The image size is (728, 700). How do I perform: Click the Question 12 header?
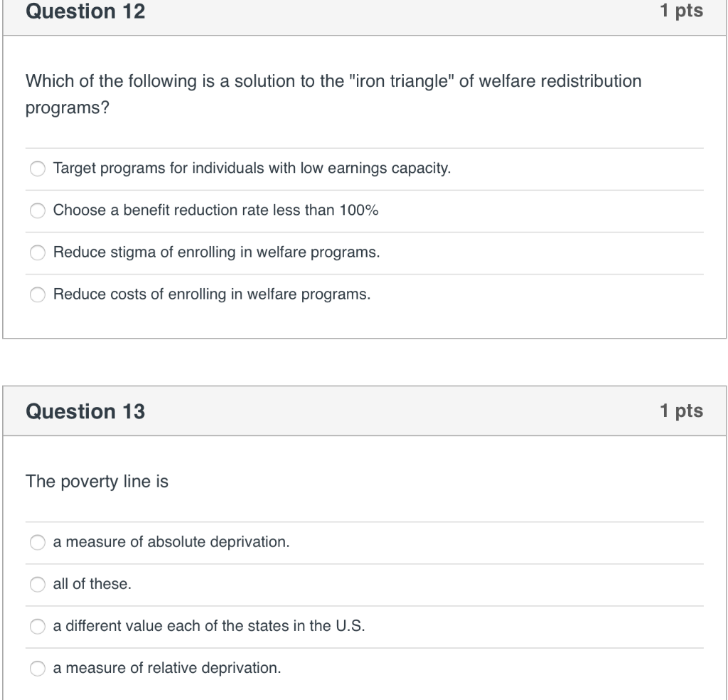87,12
